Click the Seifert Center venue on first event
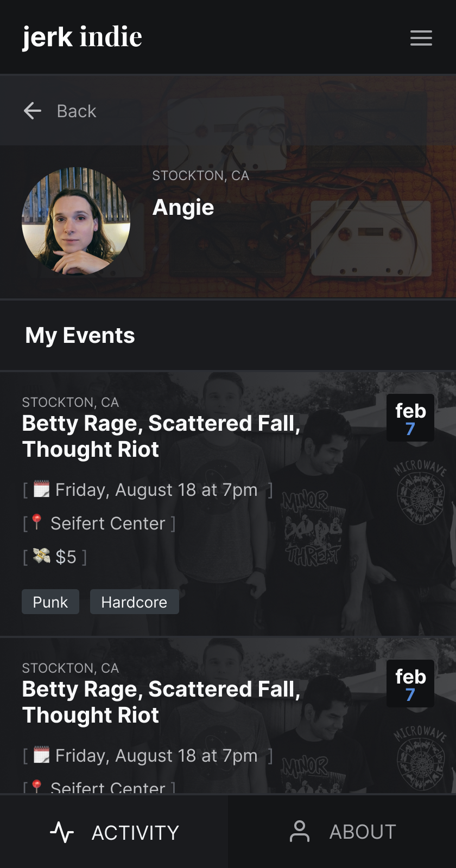 pyautogui.click(x=107, y=524)
